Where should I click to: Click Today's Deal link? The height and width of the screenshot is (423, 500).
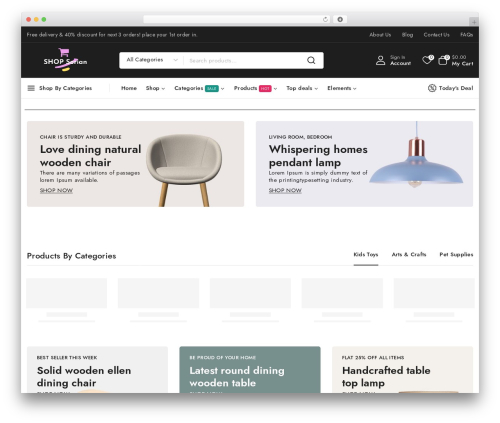tap(456, 88)
